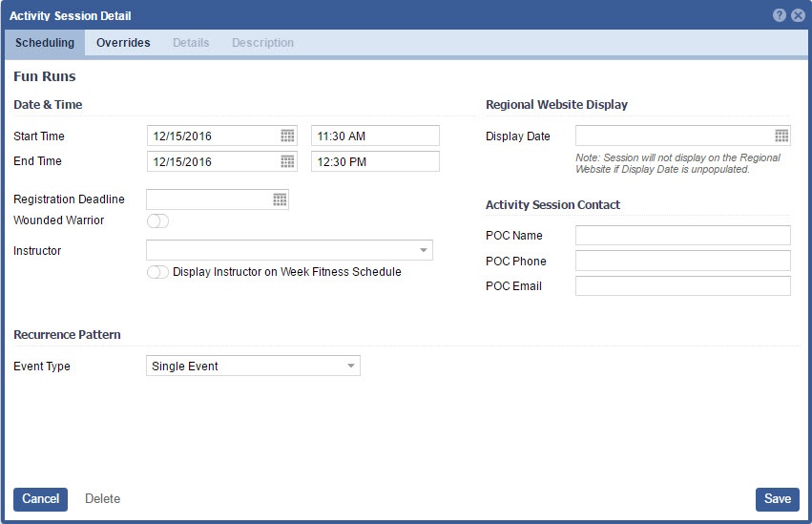
Task: Select the POC Phone input field
Action: 682,262
